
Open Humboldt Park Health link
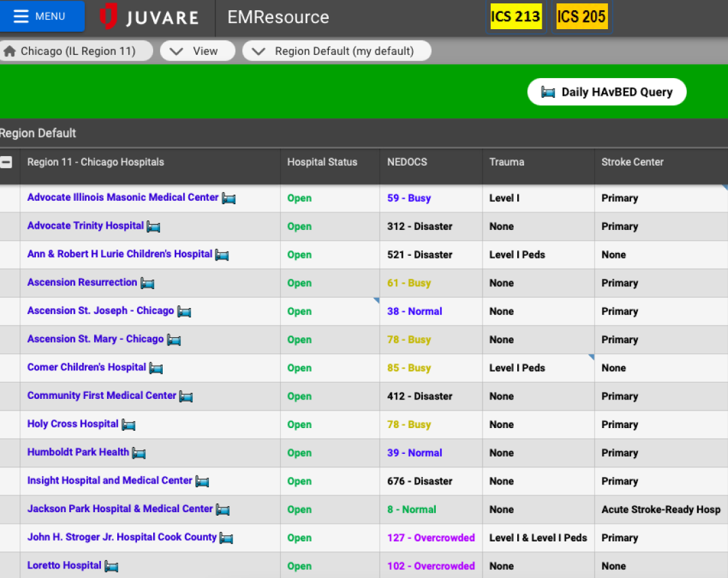click(78, 452)
